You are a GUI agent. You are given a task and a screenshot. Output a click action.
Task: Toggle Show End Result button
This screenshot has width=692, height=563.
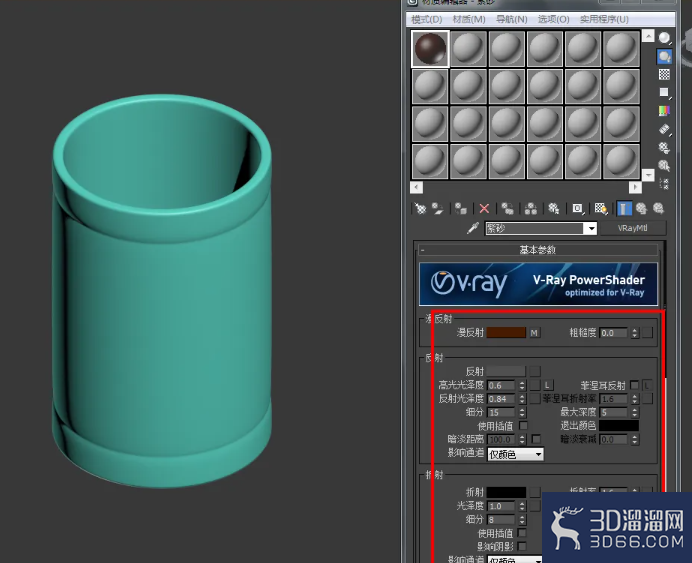624,208
